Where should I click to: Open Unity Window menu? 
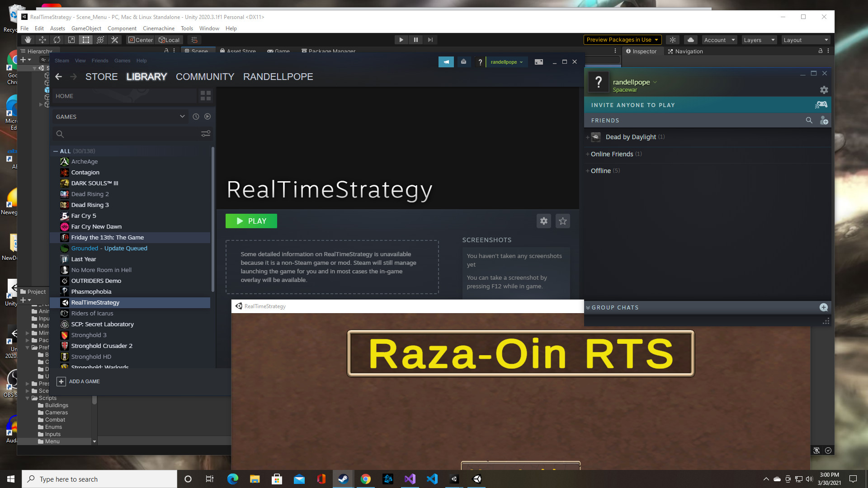tap(209, 28)
